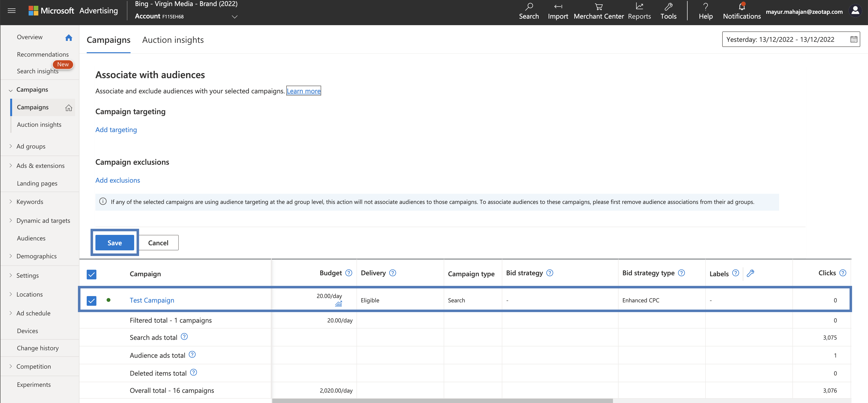868x403 pixels.
Task: Click the Save button
Action: pyautogui.click(x=115, y=243)
